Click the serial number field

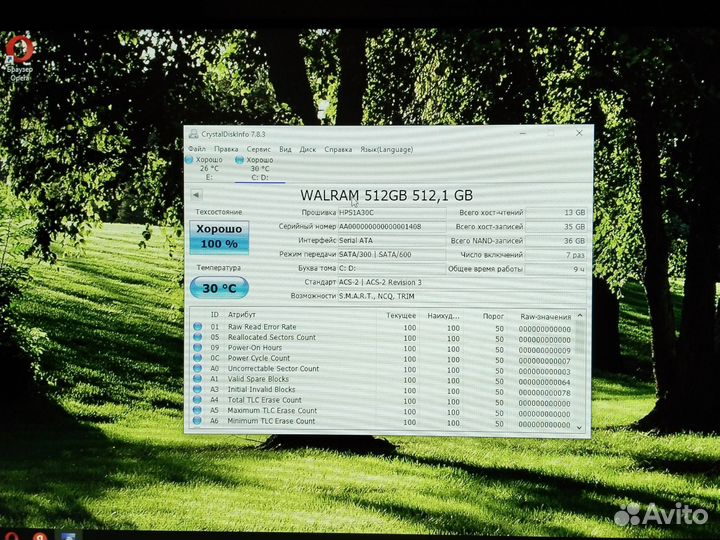click(x=392, y=226)
